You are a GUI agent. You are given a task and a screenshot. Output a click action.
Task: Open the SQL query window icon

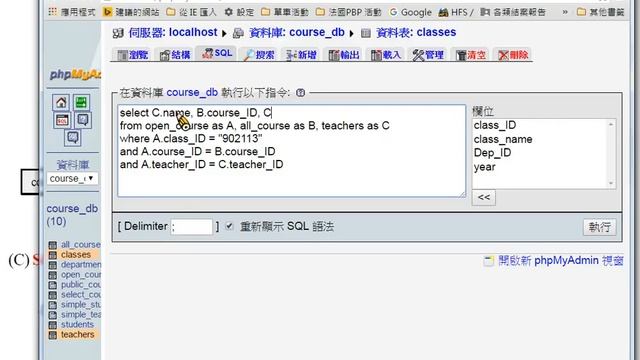coord(62,120)
